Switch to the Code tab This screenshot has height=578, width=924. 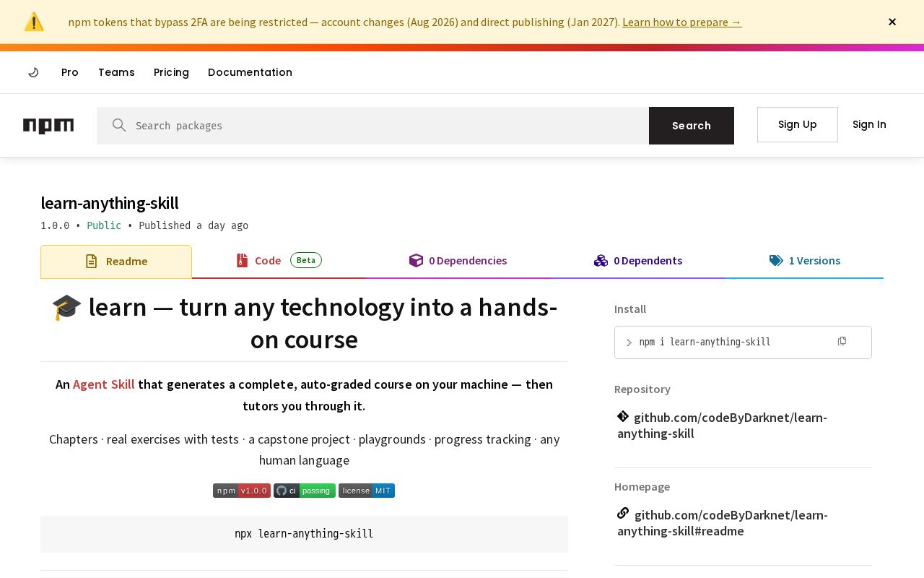click(279, 261)
